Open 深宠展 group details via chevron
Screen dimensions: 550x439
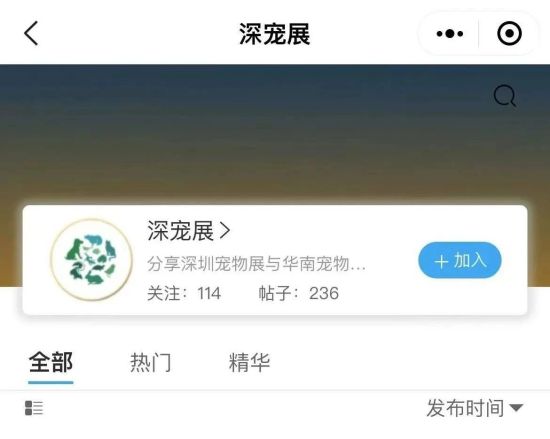[225, 231]
